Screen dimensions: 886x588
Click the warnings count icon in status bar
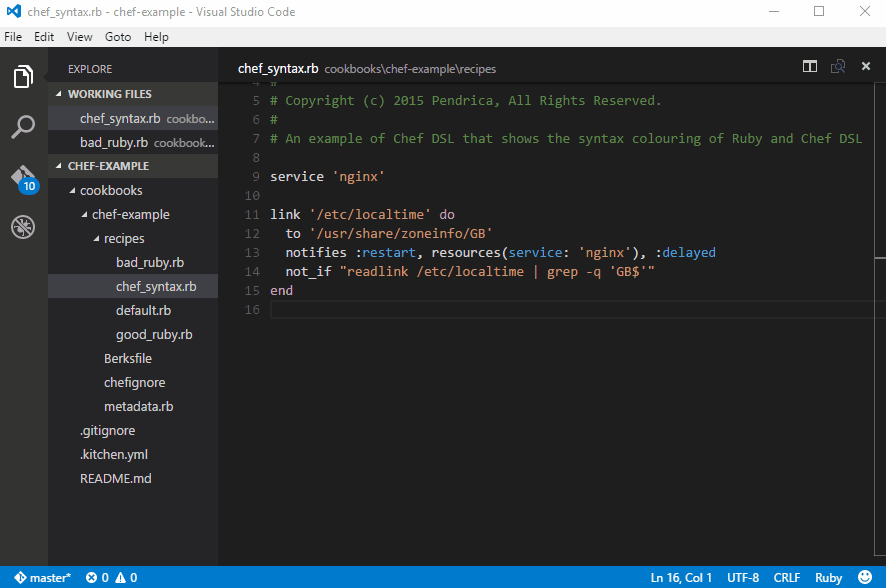tap(127, 577)
